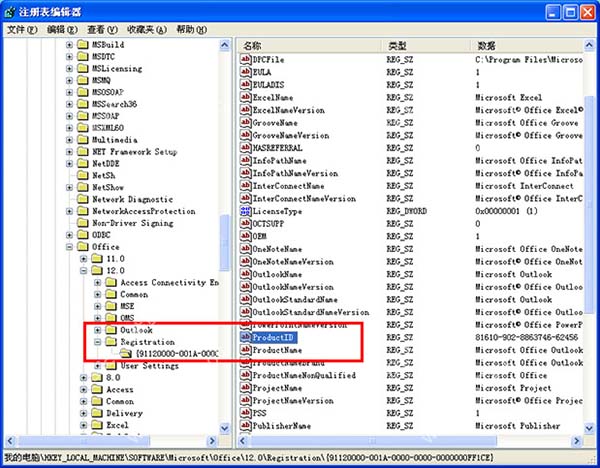Image resolution: width=600 pixels, height=468 pixels.
Task: Click the ExcelName string value icon
Action: (x=245, y=97)
